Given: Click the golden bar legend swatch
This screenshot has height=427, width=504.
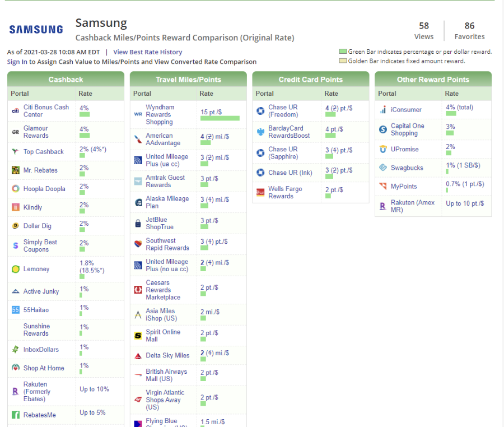Looking at the screenshot, I should (x=343, y=61).
